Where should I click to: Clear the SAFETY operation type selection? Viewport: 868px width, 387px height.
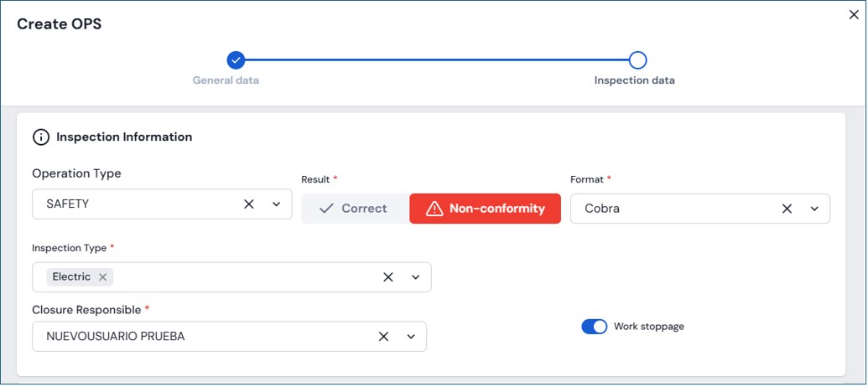[x=249, y=204]
